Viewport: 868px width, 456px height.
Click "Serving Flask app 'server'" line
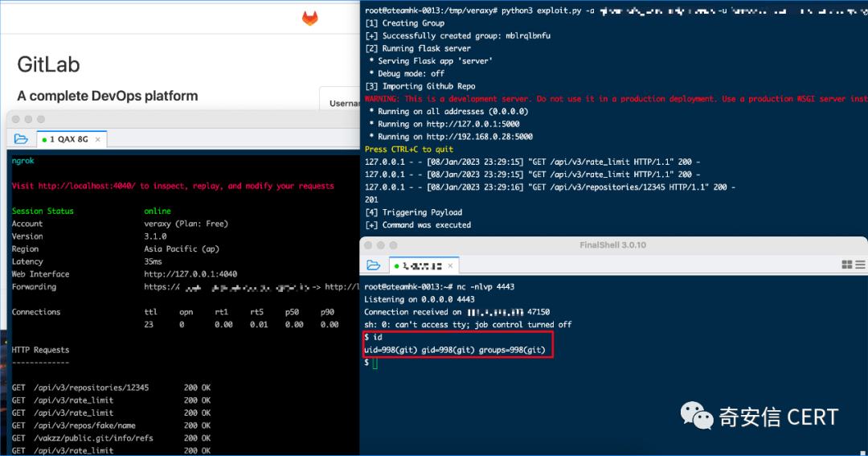(431, 61)
